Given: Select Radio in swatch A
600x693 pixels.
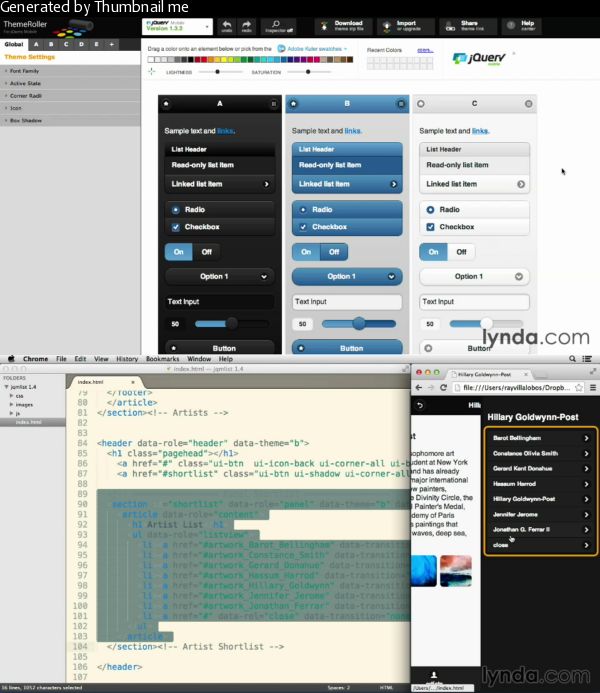Looking at the screenshot, I should [x=220, y=209].
